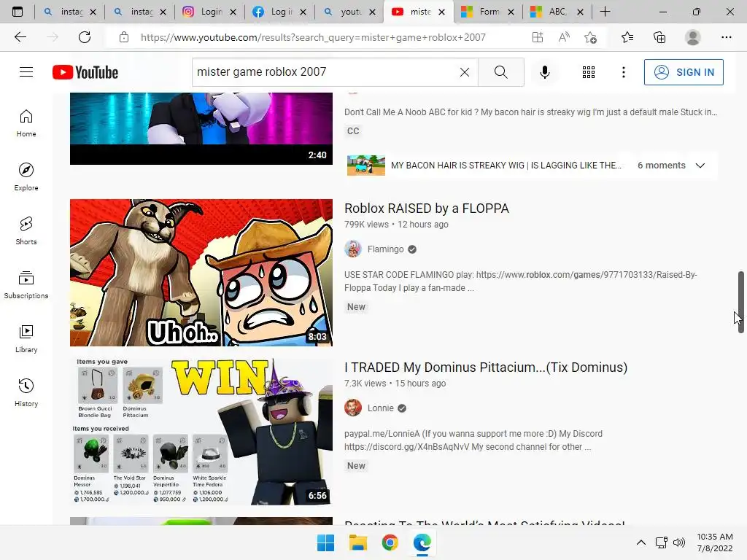Open Subscriptions in the sidebar
The height and width of the screenshot is (560, 747).
click(x=26, y=285)
